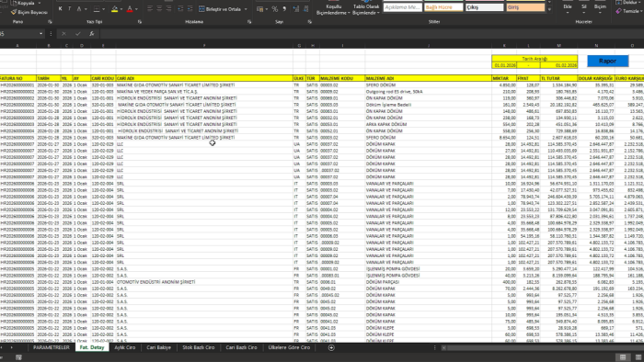Screen dimensions: 644x362
Task: Click the Kopyala (Copy) icon
Action: click(14, 3)
